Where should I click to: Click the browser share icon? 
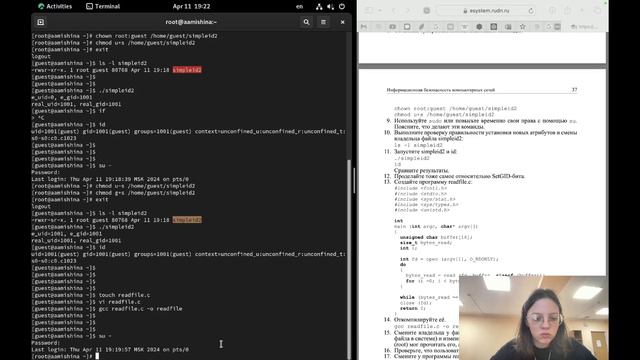[567, 11]
